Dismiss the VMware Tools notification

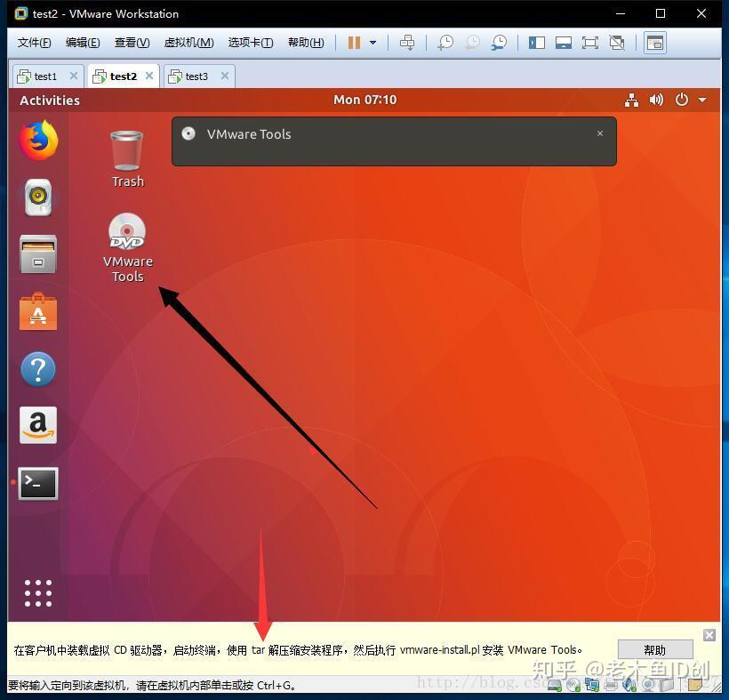click(600, 133)
